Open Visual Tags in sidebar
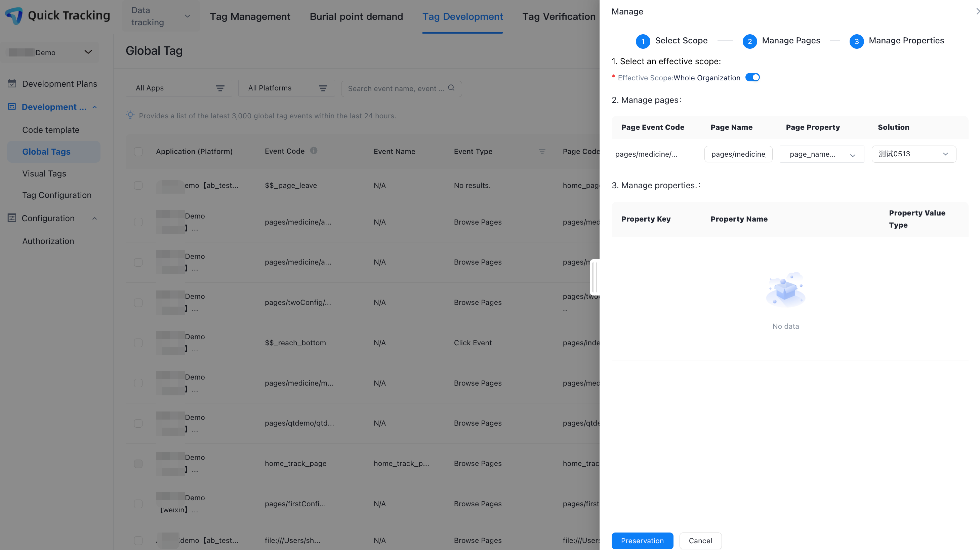Screen dimensions: 980x550 [x=44, y=173]
